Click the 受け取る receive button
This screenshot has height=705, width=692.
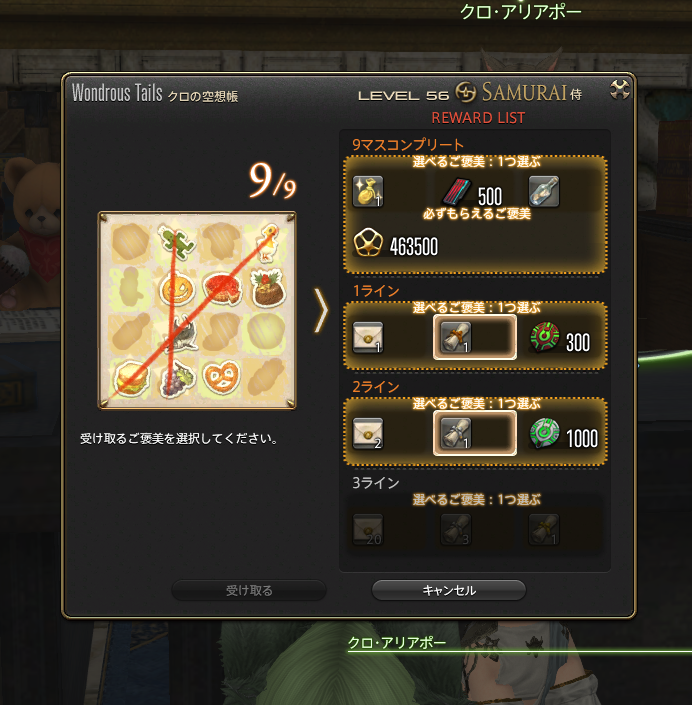pyautogui.click(x=249, y=590)
